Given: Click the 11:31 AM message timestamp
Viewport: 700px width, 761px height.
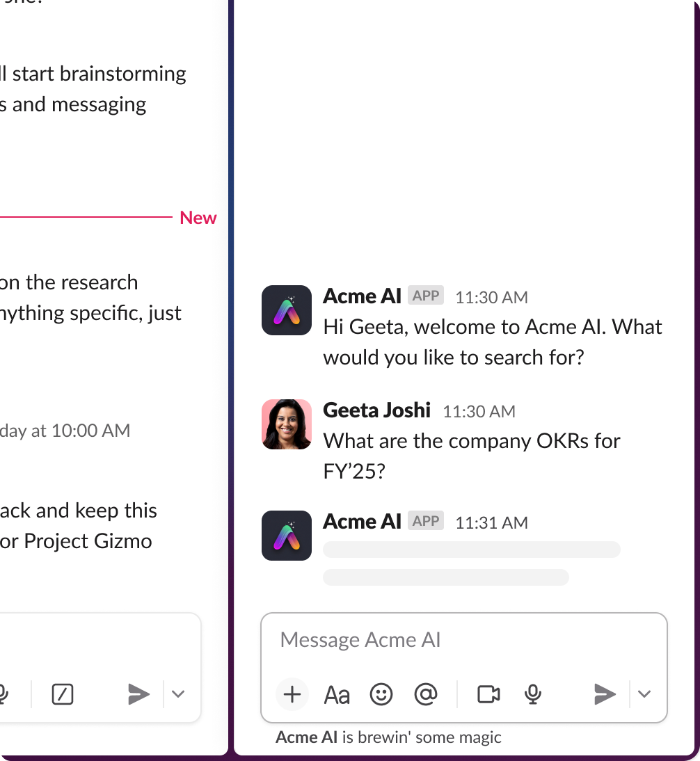Looking at the screenshot, I should [x=491, y=523].
